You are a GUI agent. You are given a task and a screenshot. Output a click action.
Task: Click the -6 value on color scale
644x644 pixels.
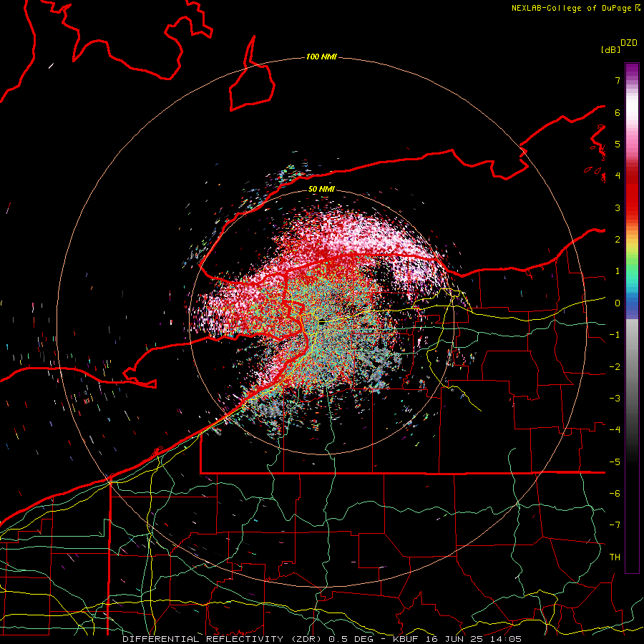[615, 494]
